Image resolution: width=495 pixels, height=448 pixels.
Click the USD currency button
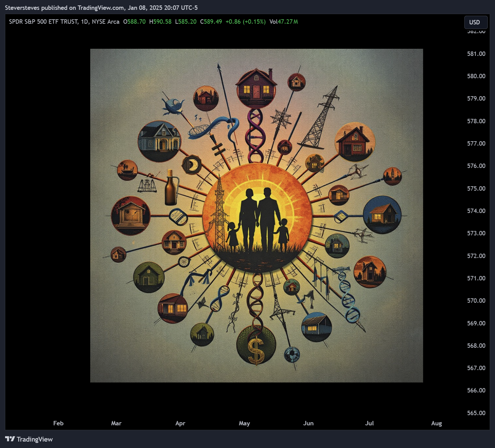click(x=476, y=22)
